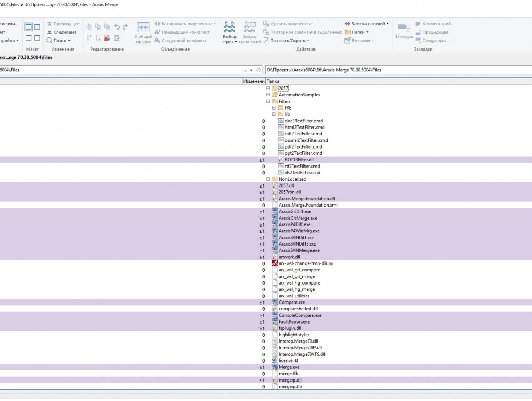Select Interop.Merge70VFS.dll file
The height and width of the screenshot is (401, 532).
point(302,354)
